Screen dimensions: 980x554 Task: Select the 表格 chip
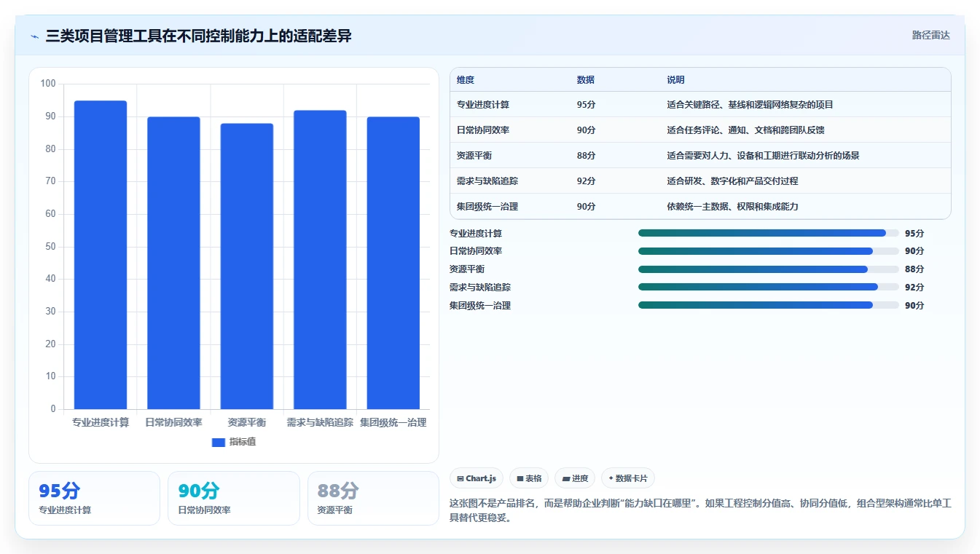click(529, 478)
